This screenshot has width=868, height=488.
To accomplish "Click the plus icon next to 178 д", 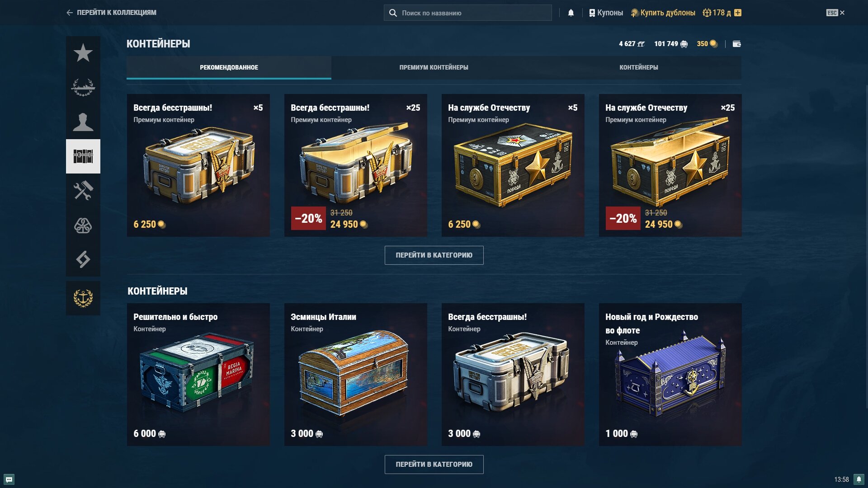I will click(738, 13).
